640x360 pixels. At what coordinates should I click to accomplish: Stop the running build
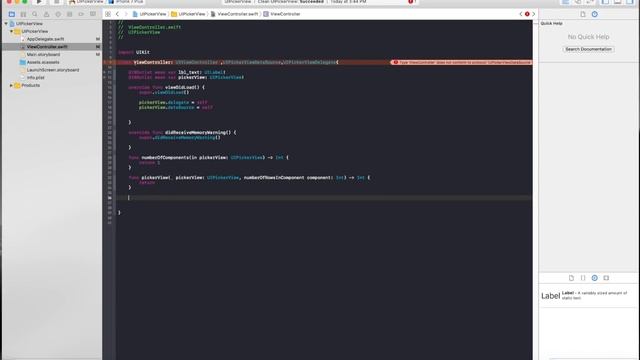[x=56, y=2]
